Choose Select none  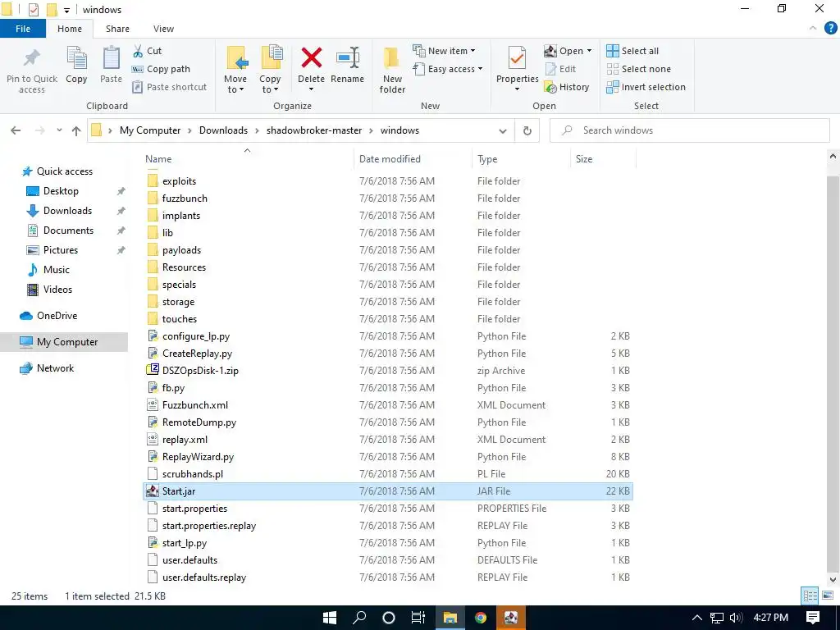[638, 69]
